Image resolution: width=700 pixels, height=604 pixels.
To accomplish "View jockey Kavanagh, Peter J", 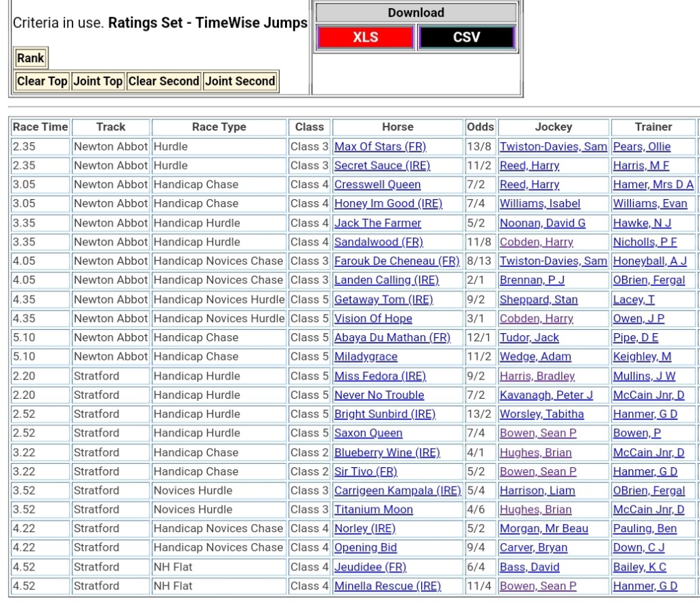I will pyautogui.click(x=546, y=395).
